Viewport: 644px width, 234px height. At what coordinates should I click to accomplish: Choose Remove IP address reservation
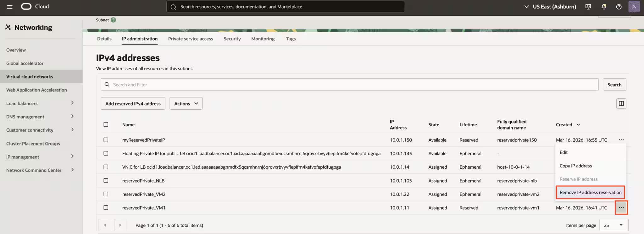coord(591,193)
